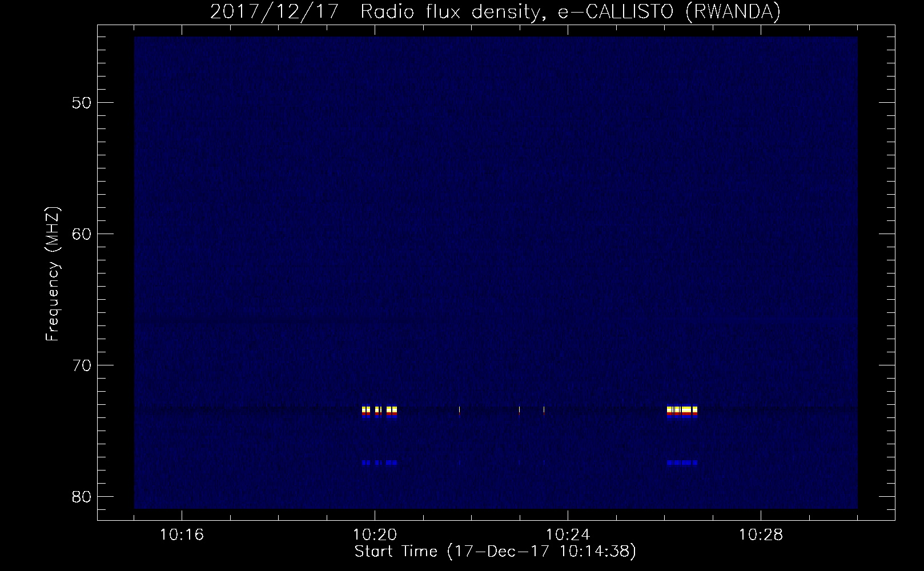Click the 10:20 time tick label

click(375, 535)
